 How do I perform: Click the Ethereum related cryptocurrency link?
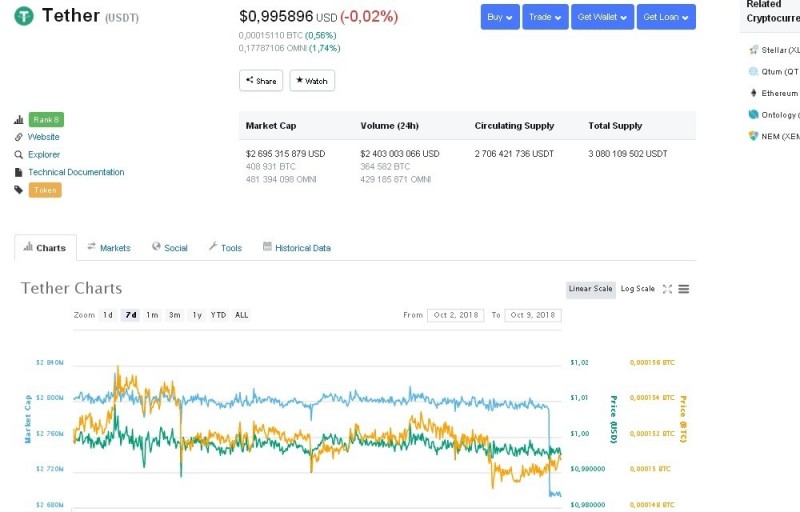click(780, 93)
